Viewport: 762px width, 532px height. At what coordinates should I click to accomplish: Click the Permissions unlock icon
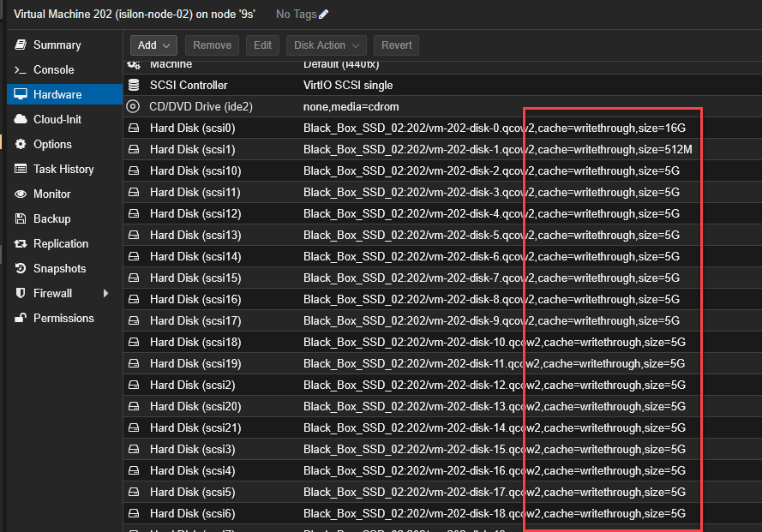click(x=21, y=319)
